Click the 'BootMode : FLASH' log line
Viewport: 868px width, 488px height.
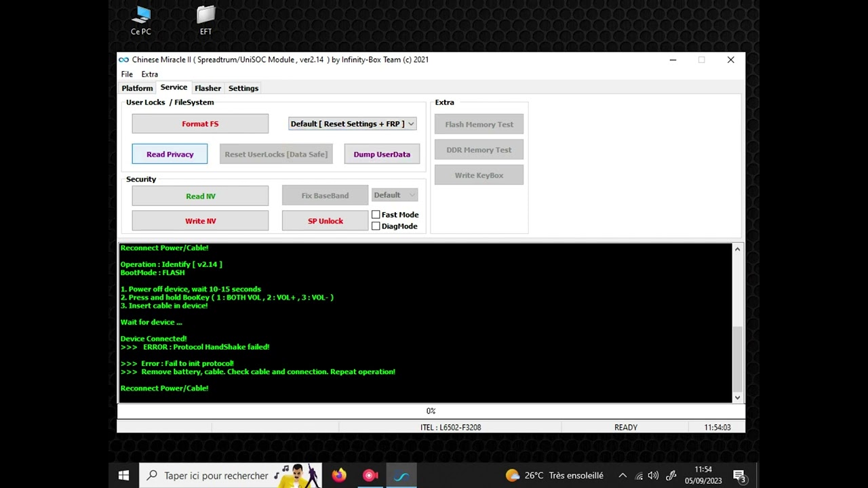pyautogui.click(x=153, y=272)
